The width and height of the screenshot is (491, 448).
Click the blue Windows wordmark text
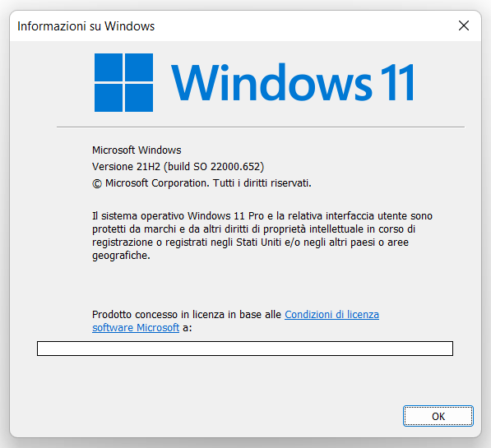click(271, 82)
